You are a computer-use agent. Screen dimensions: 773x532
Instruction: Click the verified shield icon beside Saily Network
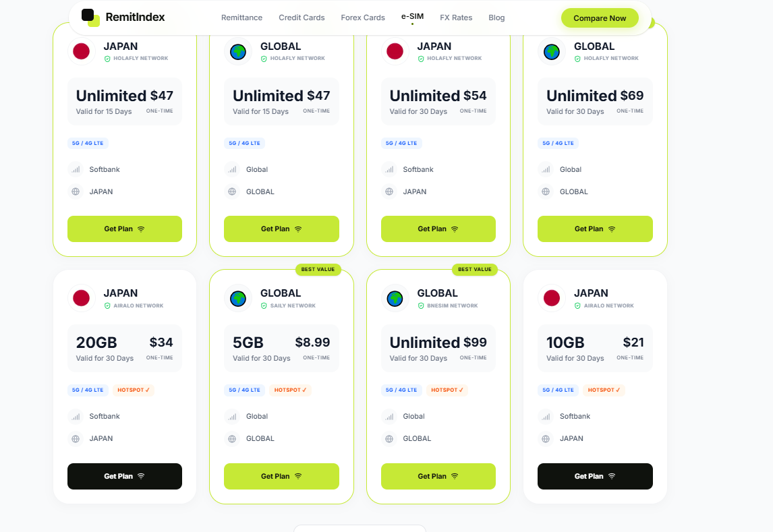pyautogui.click(x=264, y=306)
